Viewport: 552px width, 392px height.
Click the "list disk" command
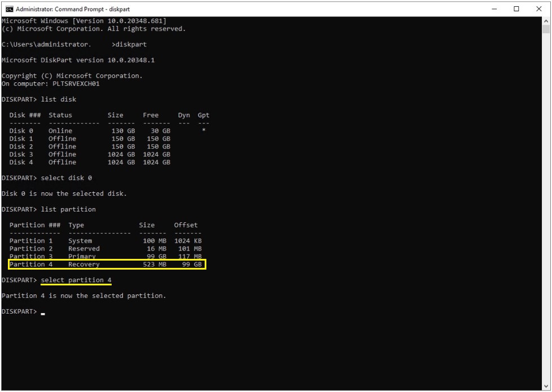pyautogui.click(x=59, y=99)
